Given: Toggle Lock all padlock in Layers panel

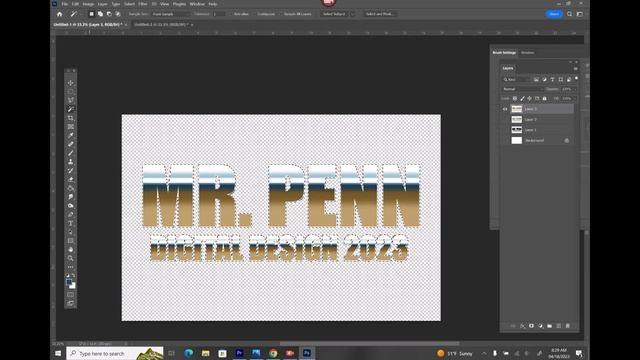Looking at the screenshot, I should [544, 98].
